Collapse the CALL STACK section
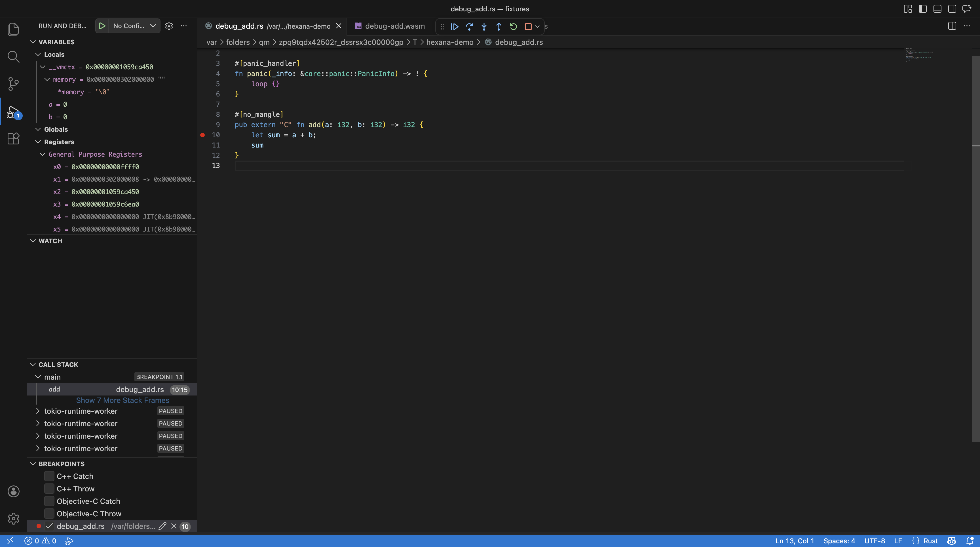Screen dimensions: 980x547 33,364
